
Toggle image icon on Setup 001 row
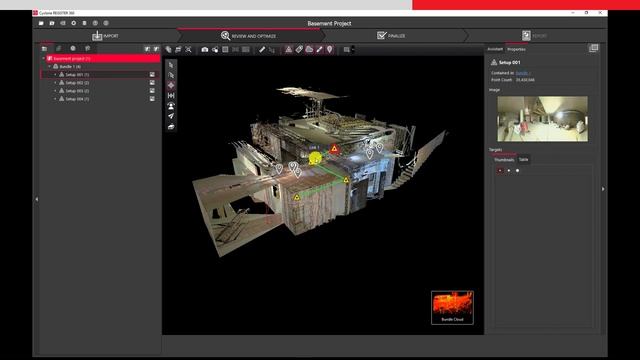tap(152, 75)
